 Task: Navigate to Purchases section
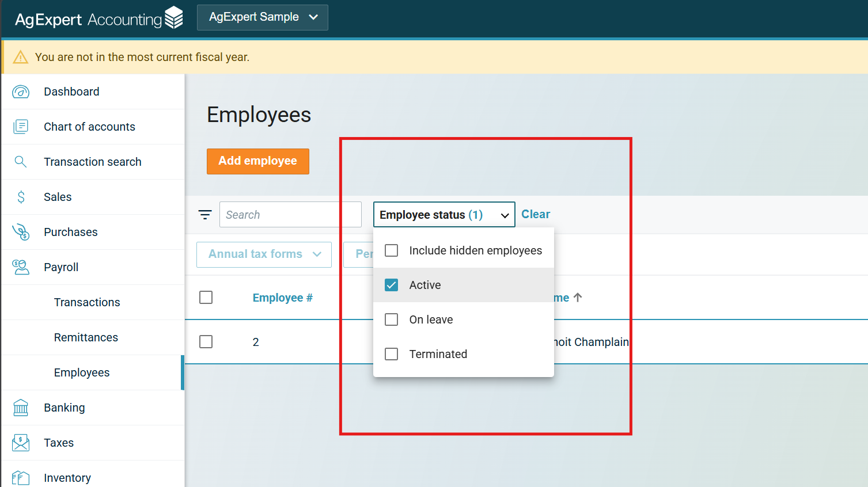[93, 232]
